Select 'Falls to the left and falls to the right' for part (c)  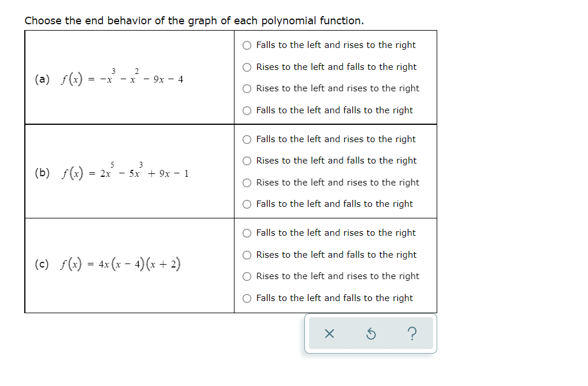[x=247, y=298]
